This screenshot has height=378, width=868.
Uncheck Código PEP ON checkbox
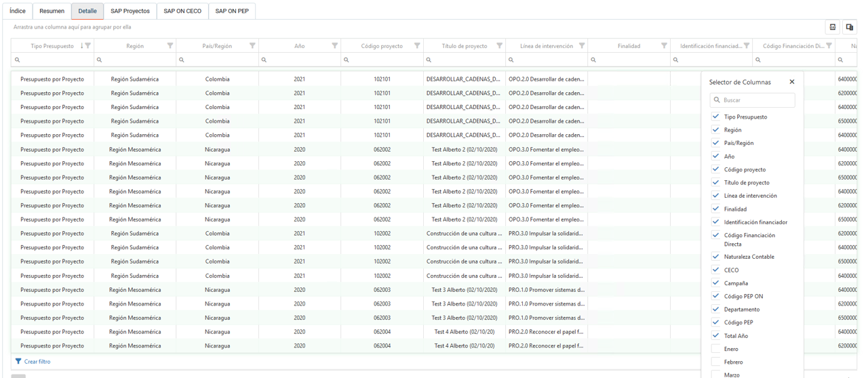pos(715,296)
